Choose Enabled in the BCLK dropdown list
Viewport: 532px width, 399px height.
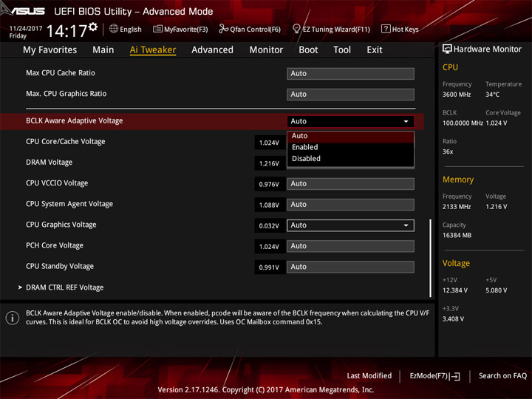350,147
